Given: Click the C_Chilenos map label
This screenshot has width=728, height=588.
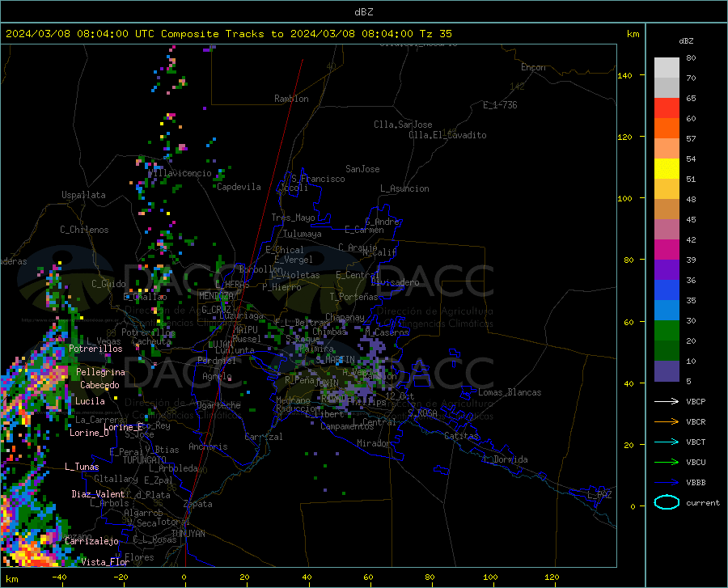Looking at the screenshot, I should tap(84, 230).
